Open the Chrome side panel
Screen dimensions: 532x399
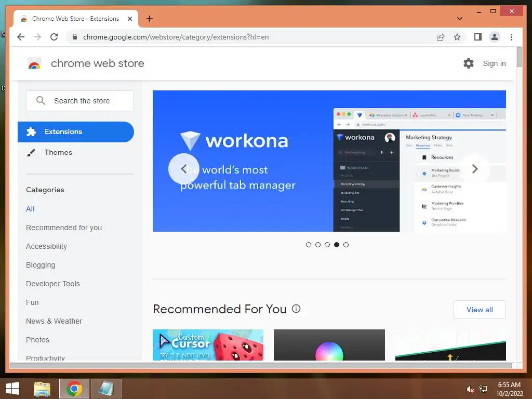pos(478,37)
